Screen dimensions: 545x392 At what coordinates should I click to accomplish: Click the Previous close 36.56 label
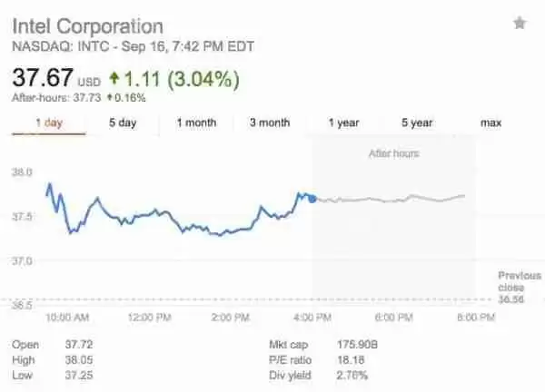[x=520, y=286]
